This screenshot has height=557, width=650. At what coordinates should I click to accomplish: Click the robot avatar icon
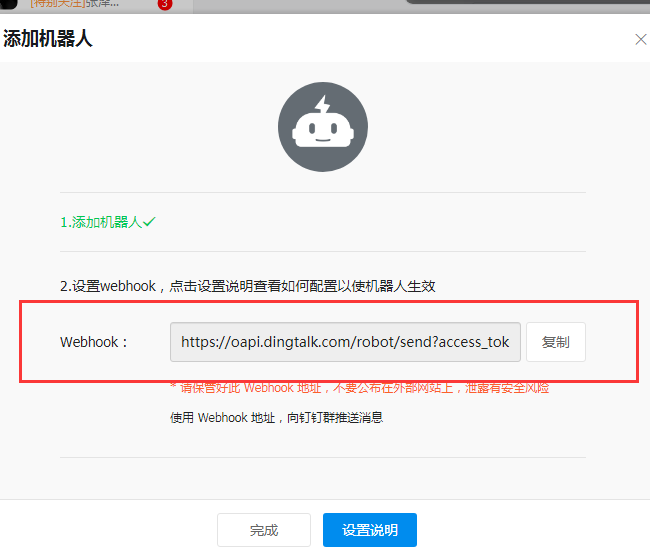[323, 127]
